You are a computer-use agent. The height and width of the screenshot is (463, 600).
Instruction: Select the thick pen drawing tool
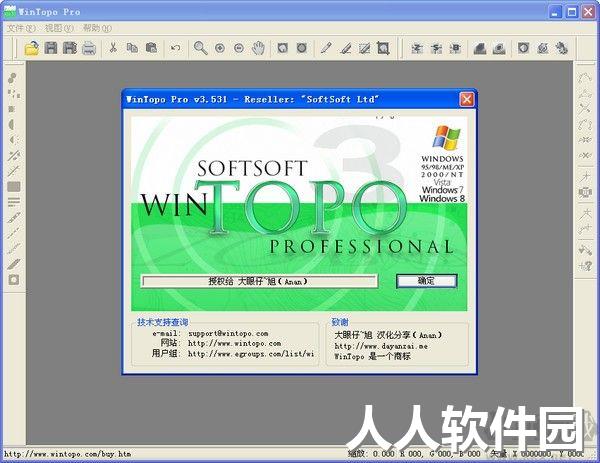345,48
